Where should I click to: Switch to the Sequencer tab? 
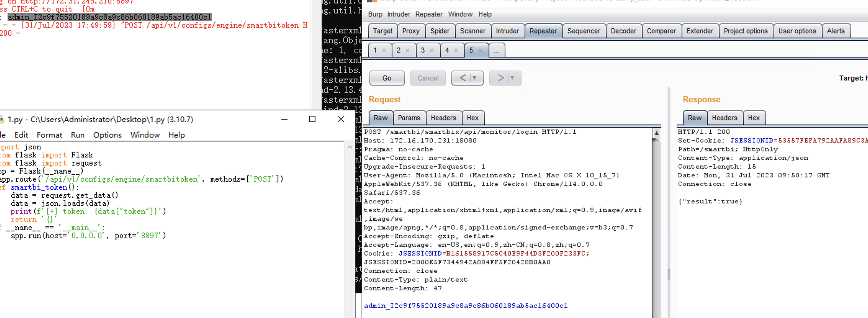(584, 31)
